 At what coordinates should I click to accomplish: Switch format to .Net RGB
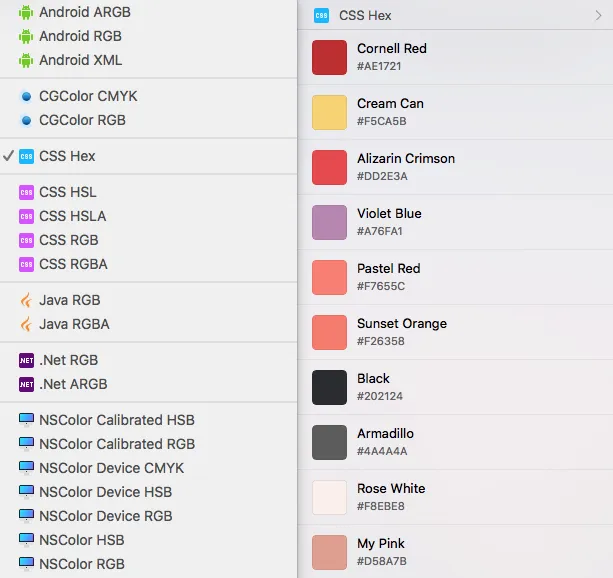pos(149,360)
